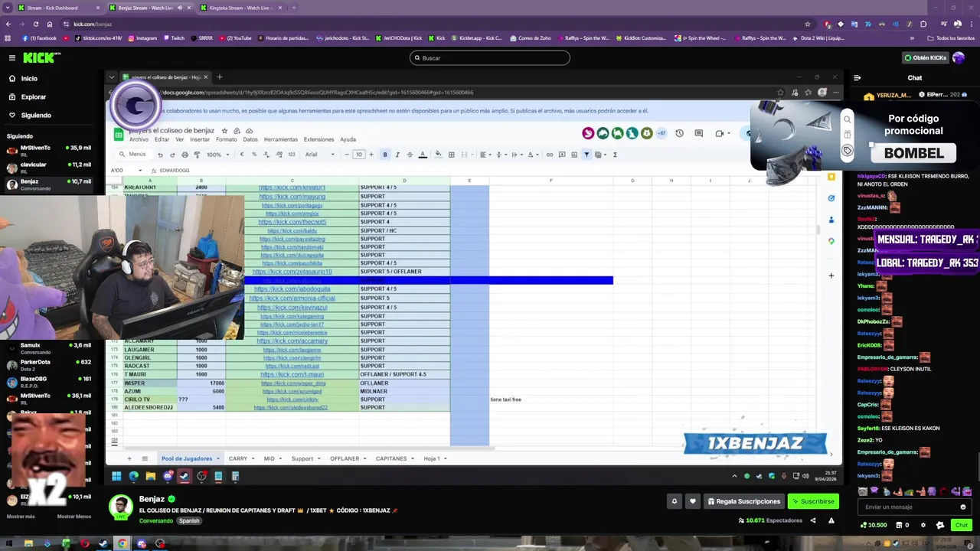Open all sheets list icon
Viewport: 980px width, 551px height.
(145, 458)
